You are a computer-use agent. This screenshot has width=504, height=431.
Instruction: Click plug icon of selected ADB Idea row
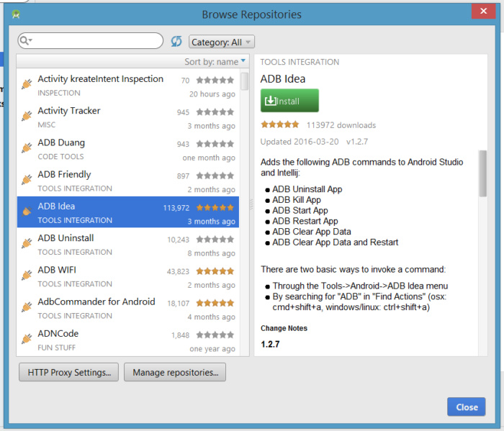(x=27, y=211)
